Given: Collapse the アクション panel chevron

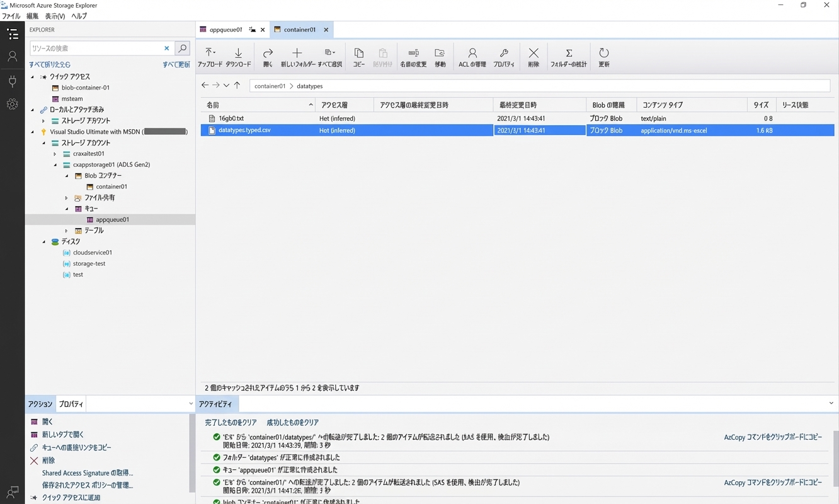Looking at the screenshot, I should [x=191, y=404].
